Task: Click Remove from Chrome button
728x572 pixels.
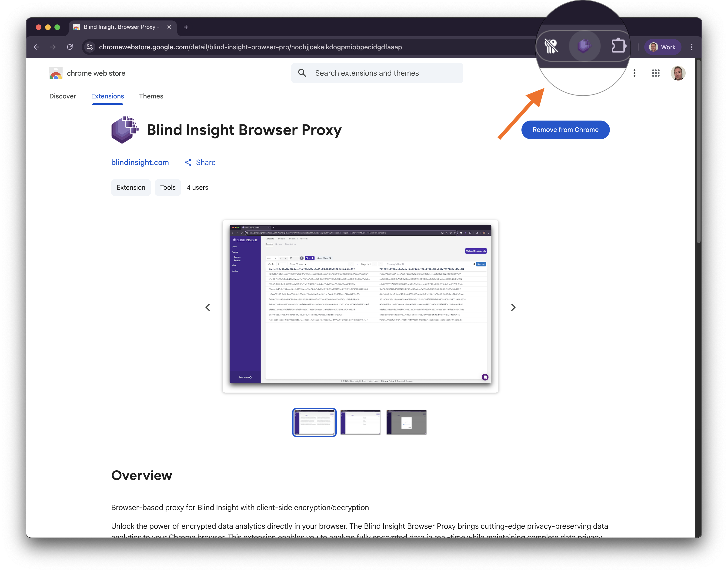Action: (565, 130)
